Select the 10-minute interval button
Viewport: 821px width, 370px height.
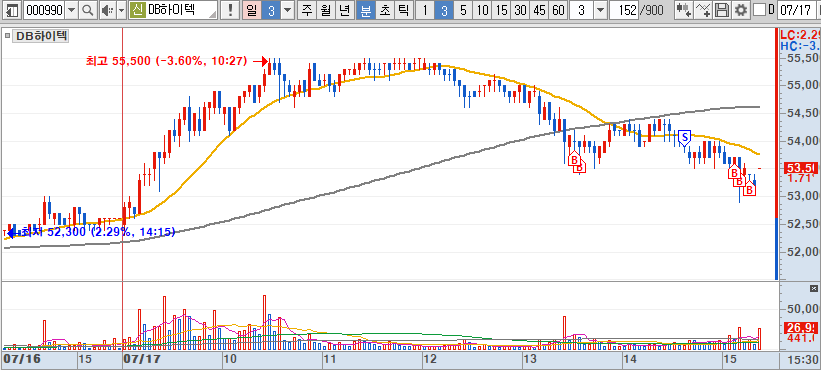483,10
